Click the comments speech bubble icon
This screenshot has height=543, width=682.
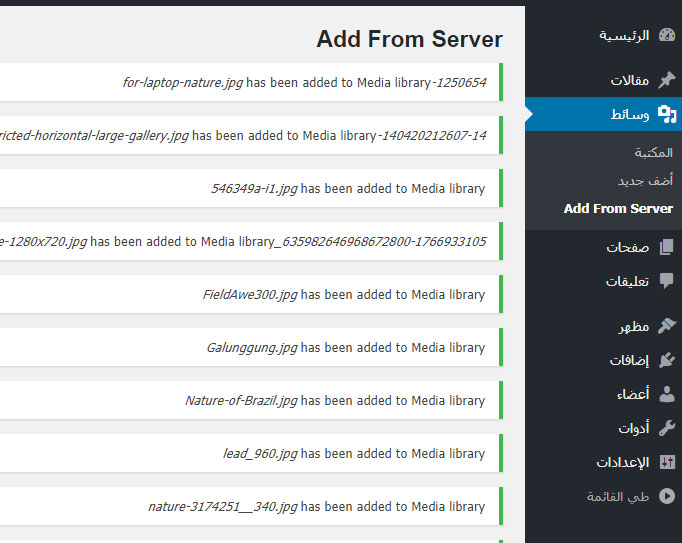click(x=666, y=281)
